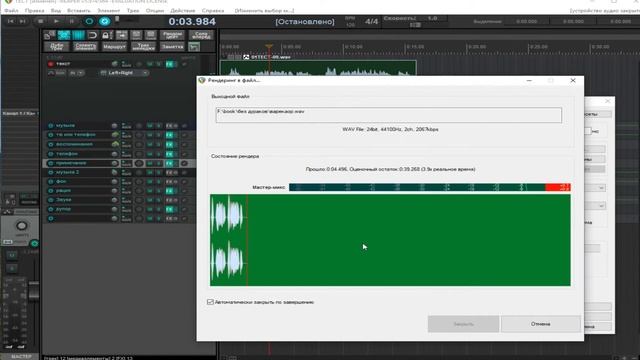Go to project start in transport

[x=11, y=21]
